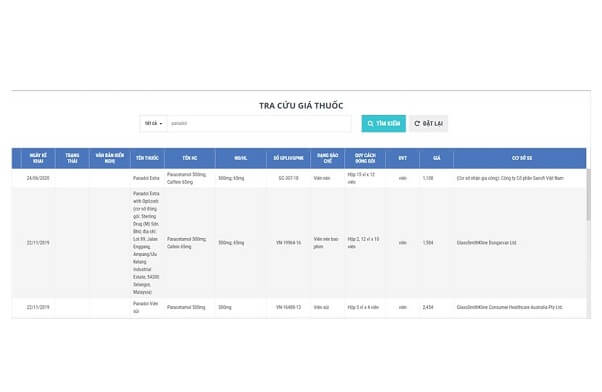Click the search input containing 'panadol'
Screen dimensions: 602x392
(x=259, y=124)
